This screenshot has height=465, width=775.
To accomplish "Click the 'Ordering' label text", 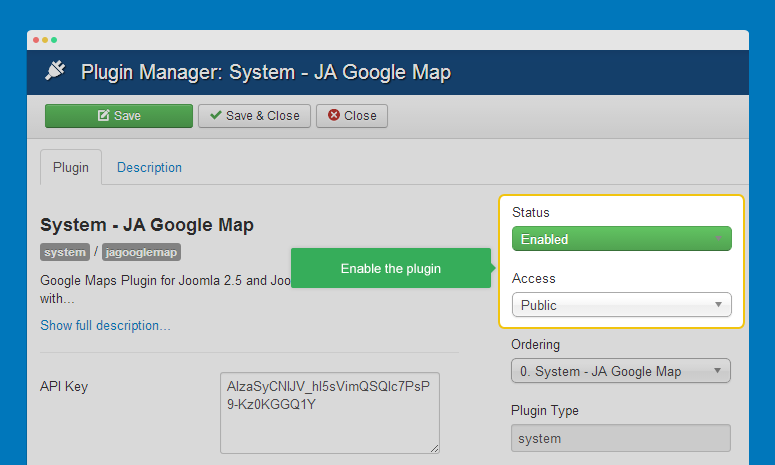I will pyautogui.click(x=535, y=344).
